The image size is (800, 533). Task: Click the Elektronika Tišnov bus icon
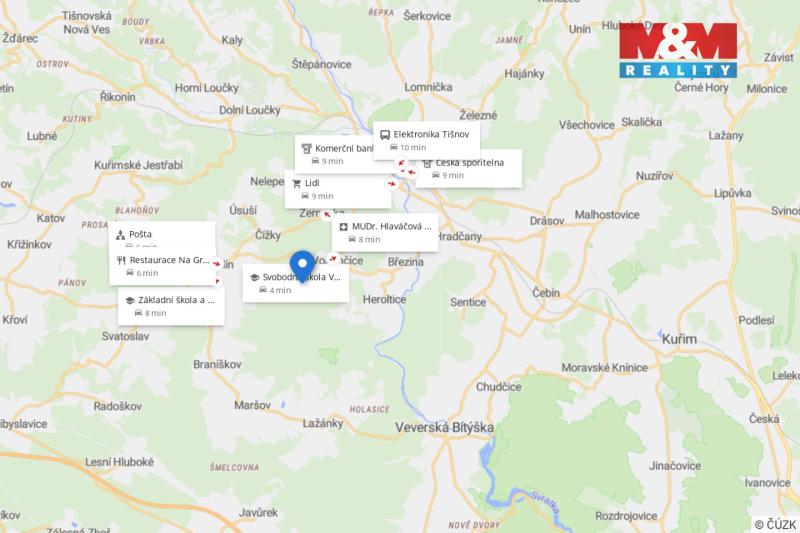click(x=385, y=134)
